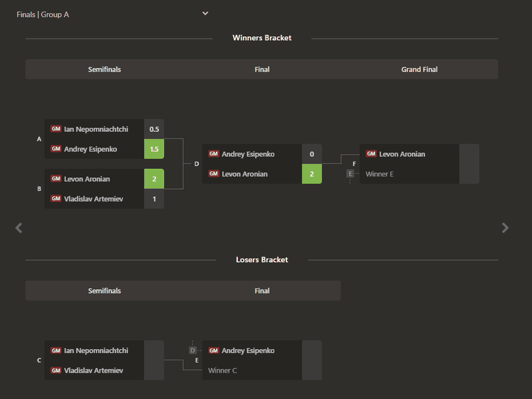Click GM badge next to Andrey Esipenko in Losers Final

(x=213, y=350)
